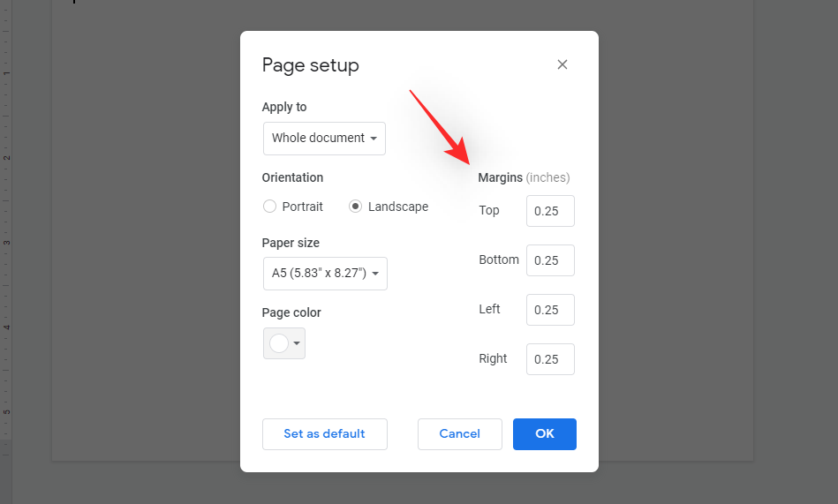Open the Page color dropdown arrow
838x504 pixels.
[x=298, y=343]
